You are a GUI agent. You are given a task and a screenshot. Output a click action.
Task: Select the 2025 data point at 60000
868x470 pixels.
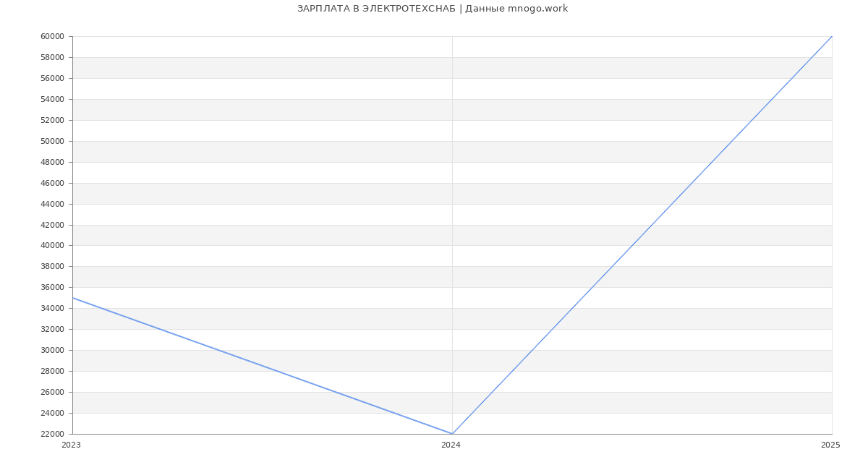point(831,37)
